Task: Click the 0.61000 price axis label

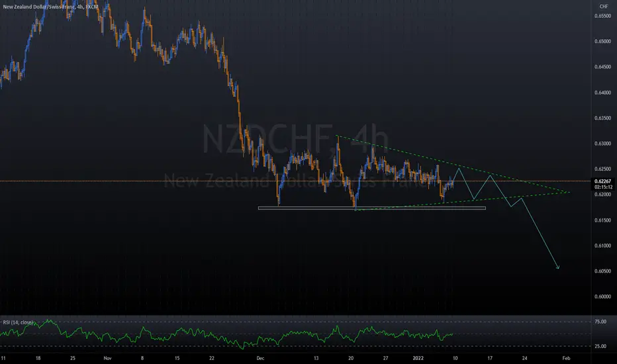Action: pyautogui.click(x=602, y=246)
